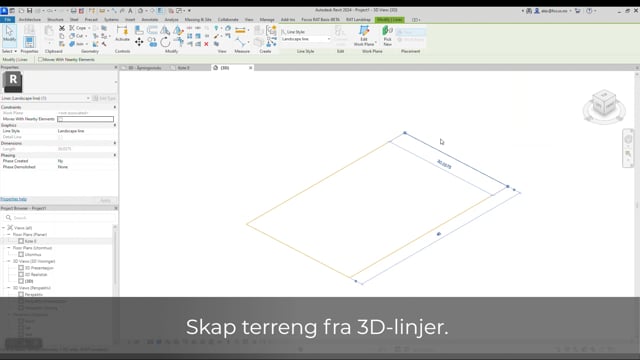The image size is (640, 360).
Task: Switch to the Manage ribbon tab
Action: pos(267,20)
